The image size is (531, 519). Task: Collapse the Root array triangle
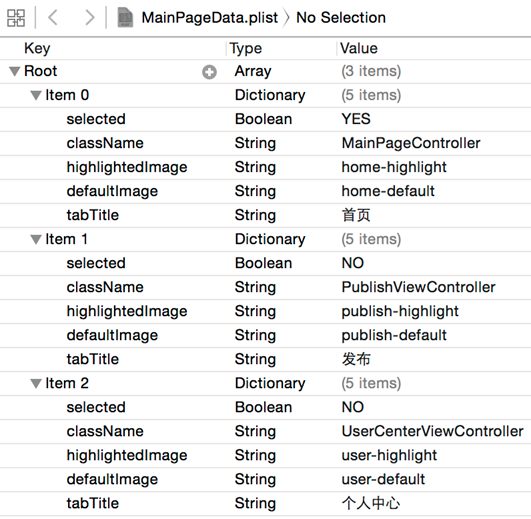[15, 71]
